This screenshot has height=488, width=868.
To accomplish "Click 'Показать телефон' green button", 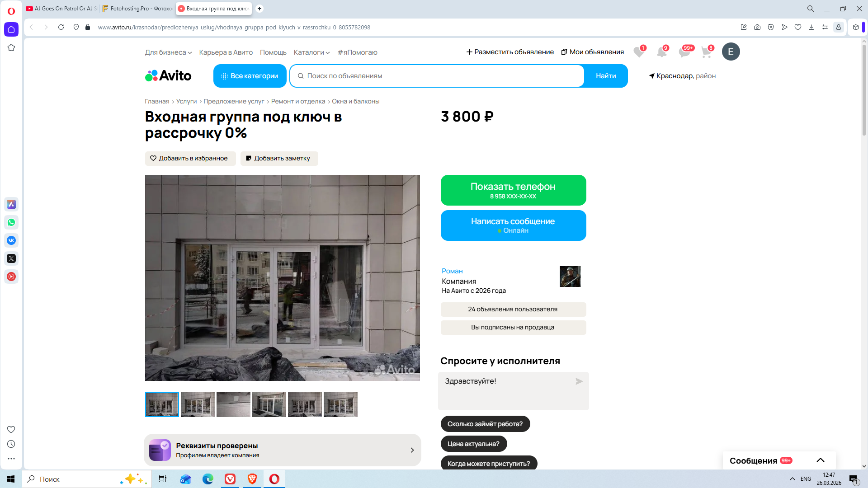I will (513, 190).
